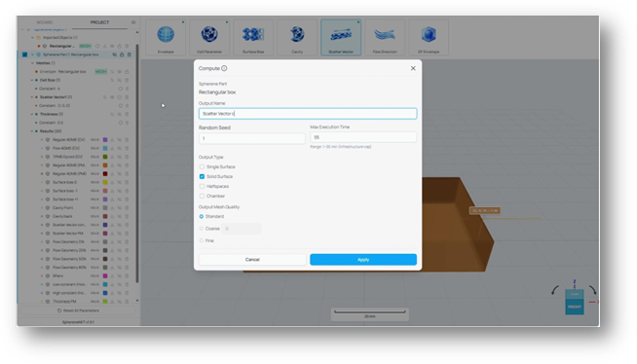Click Cancel in Compute dialog

pos(252,260)
